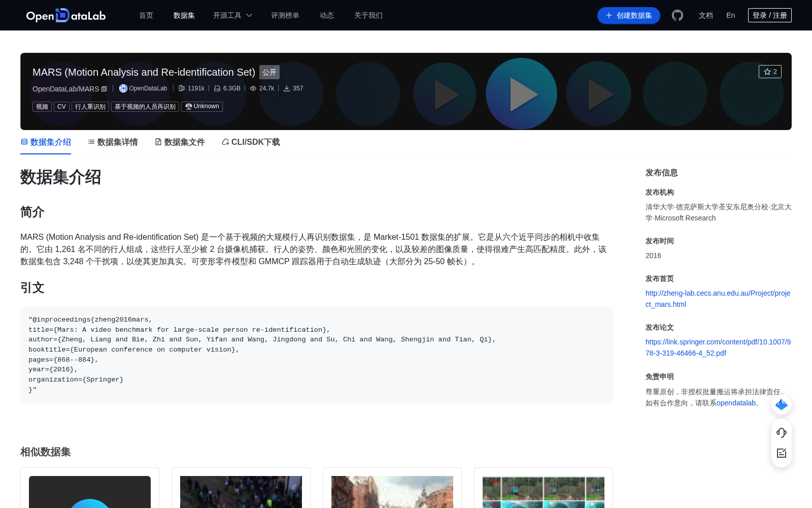Open the OpenDataLab logo homepage
The height and width of the screenshot is (508, 812).
click(x=66, y=15)
